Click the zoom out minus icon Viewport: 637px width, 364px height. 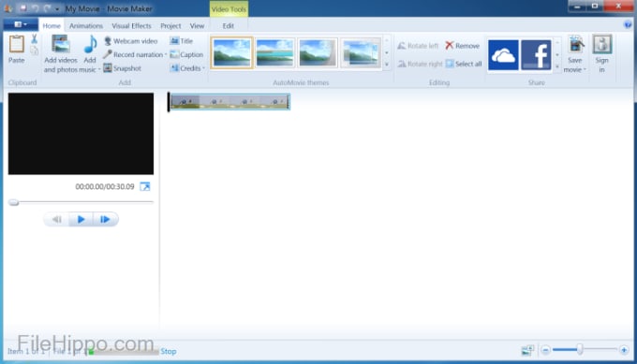click(545, 350)
